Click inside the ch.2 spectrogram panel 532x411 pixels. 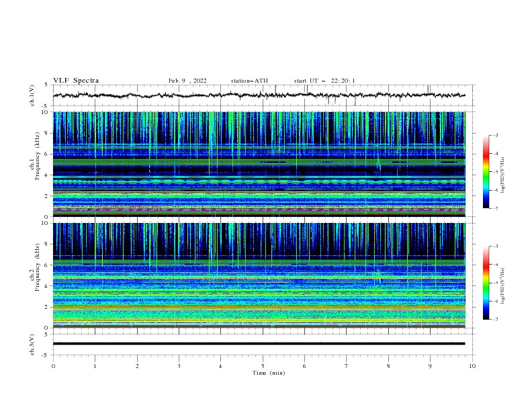pos(259,275)
